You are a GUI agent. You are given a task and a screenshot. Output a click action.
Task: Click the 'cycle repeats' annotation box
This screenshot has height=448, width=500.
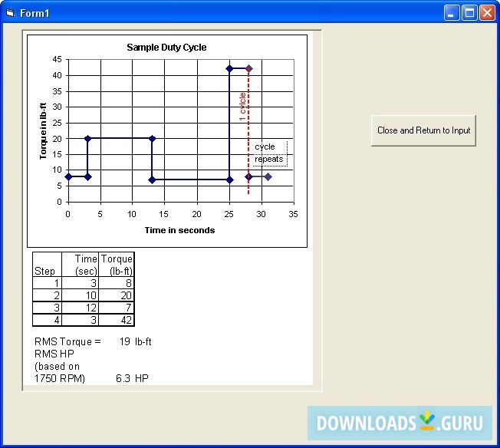click(x=270, y=153)
